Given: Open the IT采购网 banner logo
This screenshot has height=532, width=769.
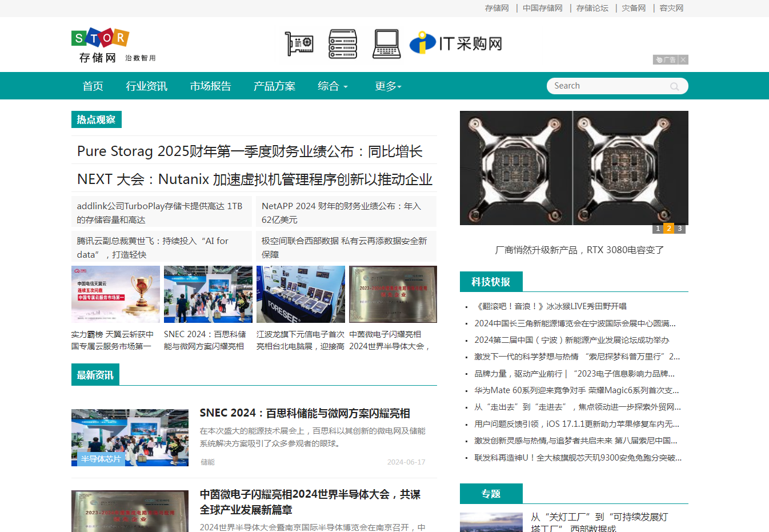Looking at the screenshot, I should 456,43.
